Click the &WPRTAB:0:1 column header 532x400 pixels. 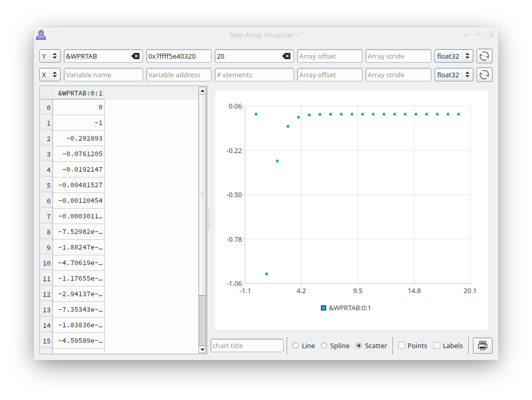tap(79, 93)
